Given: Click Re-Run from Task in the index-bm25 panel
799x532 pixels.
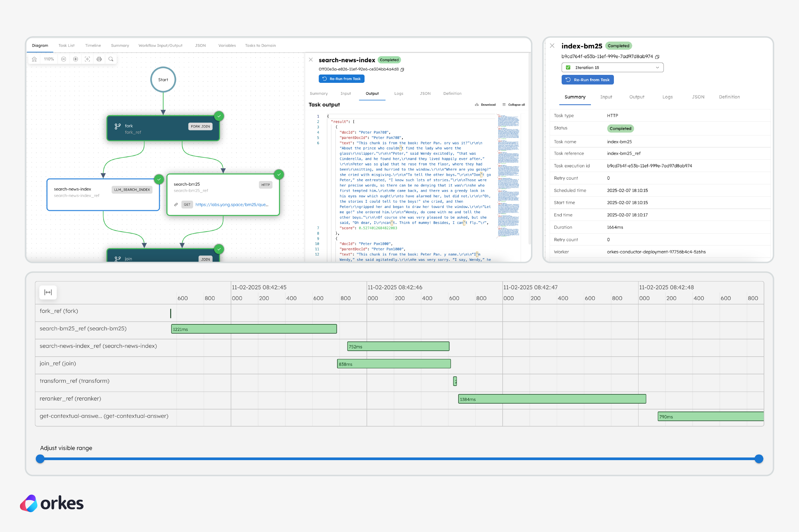Looking at the screenshot, I should coord(587,80).
